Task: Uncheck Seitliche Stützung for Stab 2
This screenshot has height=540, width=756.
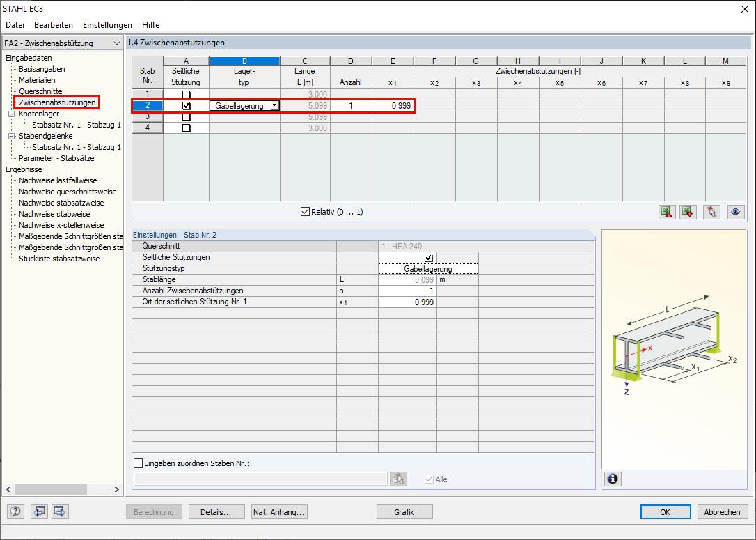Action: tap(186, 106)
